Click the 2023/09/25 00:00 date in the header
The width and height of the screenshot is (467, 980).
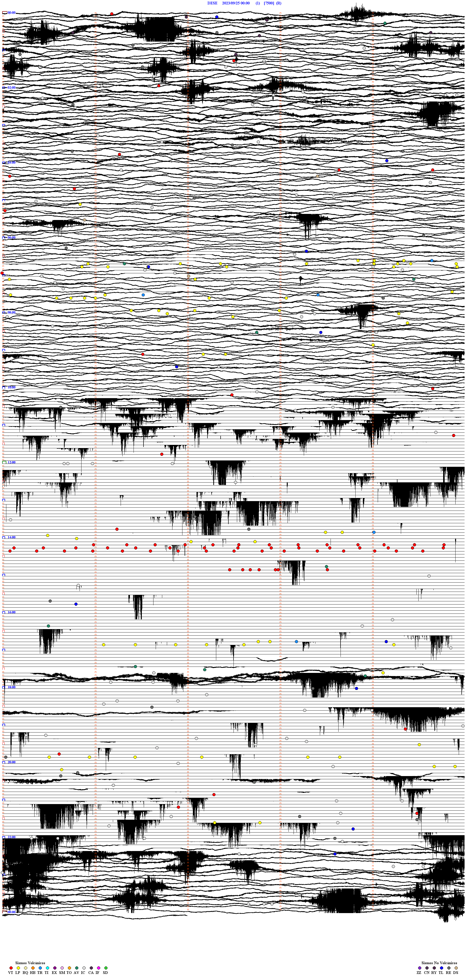pos(236,3)
